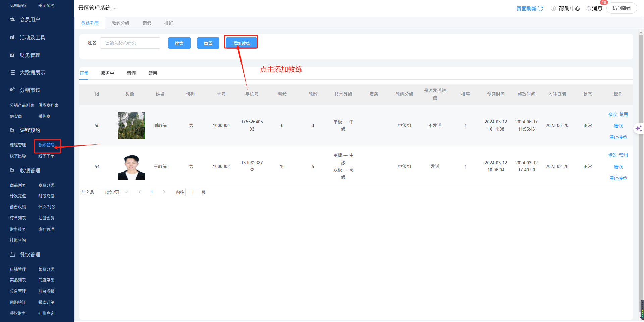Click the page refresh icon
The width and height of the screenshot is (644, 322).
point(540,8)
